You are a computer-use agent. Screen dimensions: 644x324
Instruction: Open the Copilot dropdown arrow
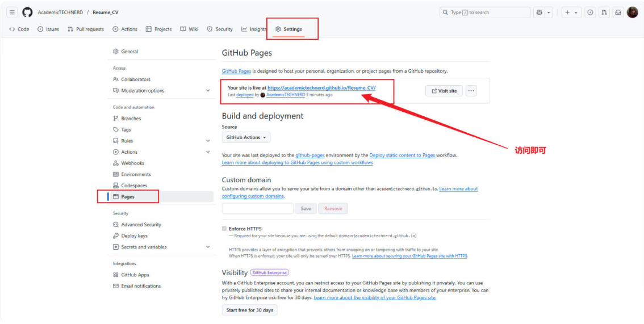click(549, 12)
